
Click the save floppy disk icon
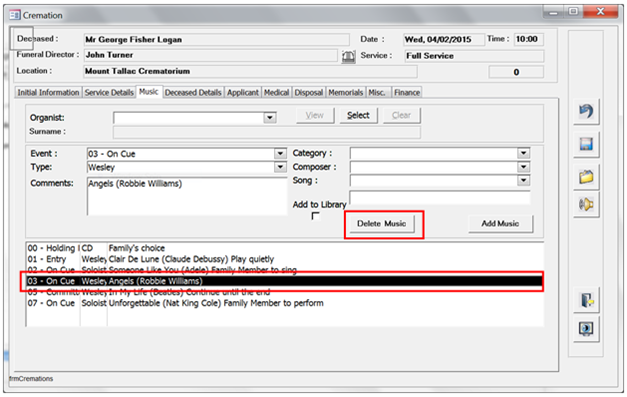coord(586,144)
